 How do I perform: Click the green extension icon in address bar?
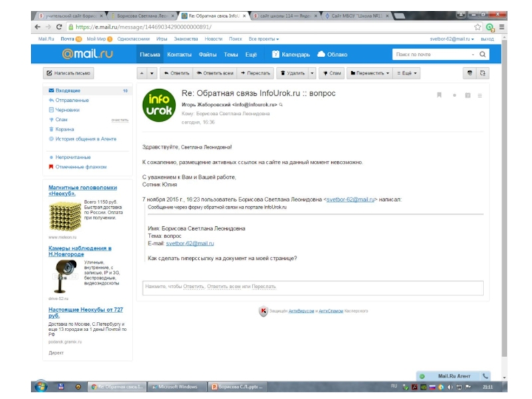[x=489, y=27]
